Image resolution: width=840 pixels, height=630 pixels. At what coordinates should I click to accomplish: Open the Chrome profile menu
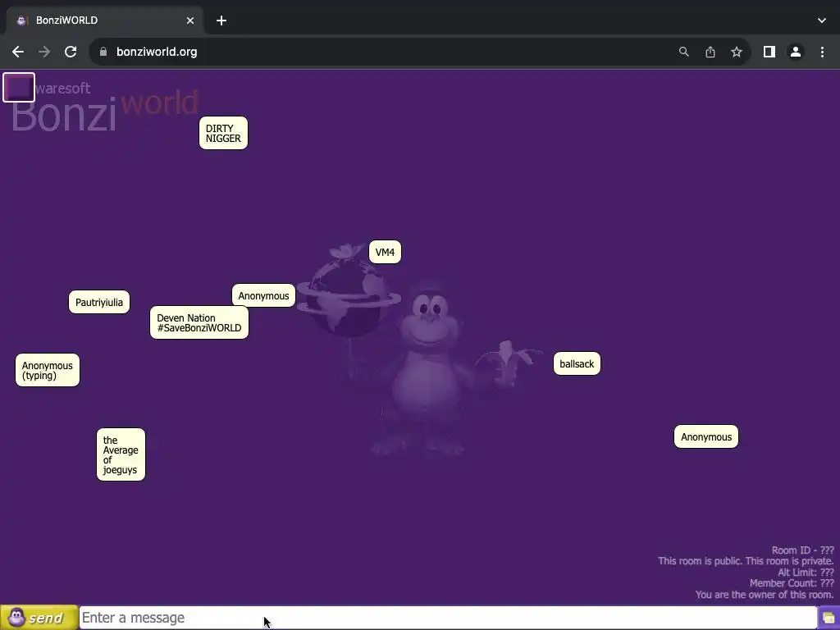[796, 52]
